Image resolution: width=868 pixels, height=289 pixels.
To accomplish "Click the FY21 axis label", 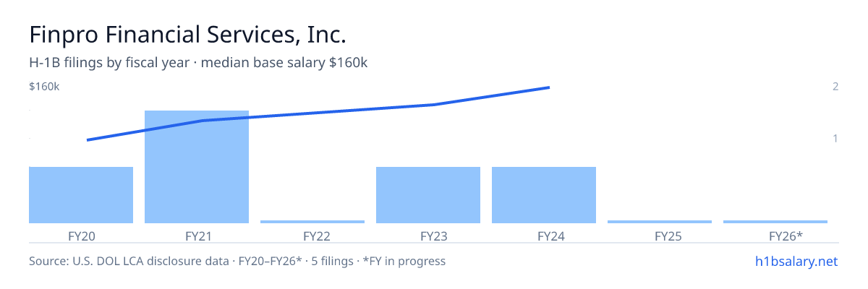I will click(x=197, y=236).
